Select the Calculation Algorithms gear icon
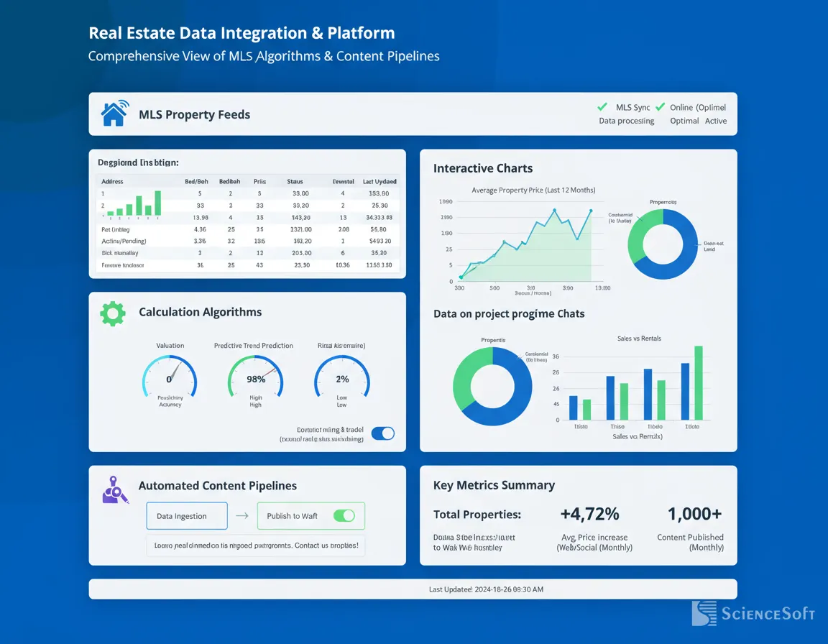The image size is (828, 644). coord(112,313)
